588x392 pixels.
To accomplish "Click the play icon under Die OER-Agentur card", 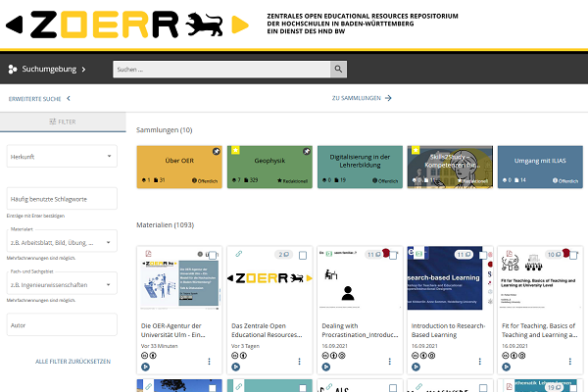I will click(x=146, y=367).
